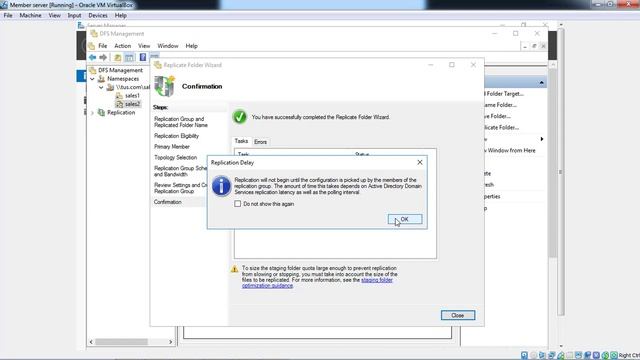Collapse the Namespaces tree node
The height and width of the screenshot is (360, 640).
tap(92, 79)
